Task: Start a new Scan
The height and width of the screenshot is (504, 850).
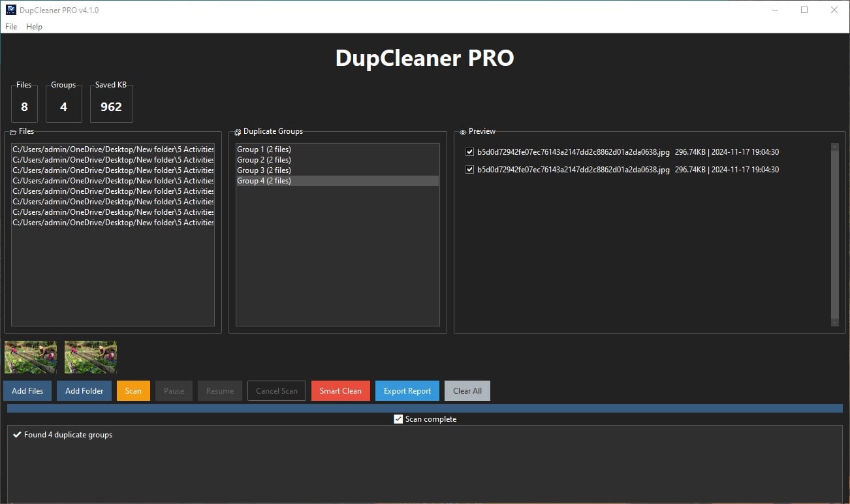Action: point(133,390)
